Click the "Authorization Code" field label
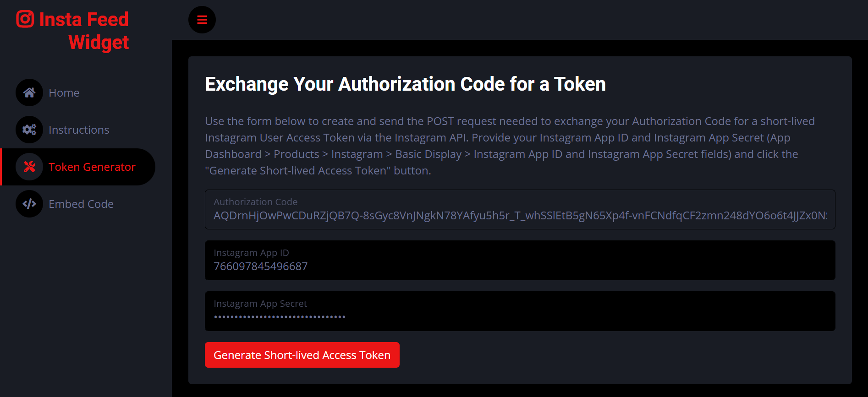The image size is (868, 397). pos(255,202)
